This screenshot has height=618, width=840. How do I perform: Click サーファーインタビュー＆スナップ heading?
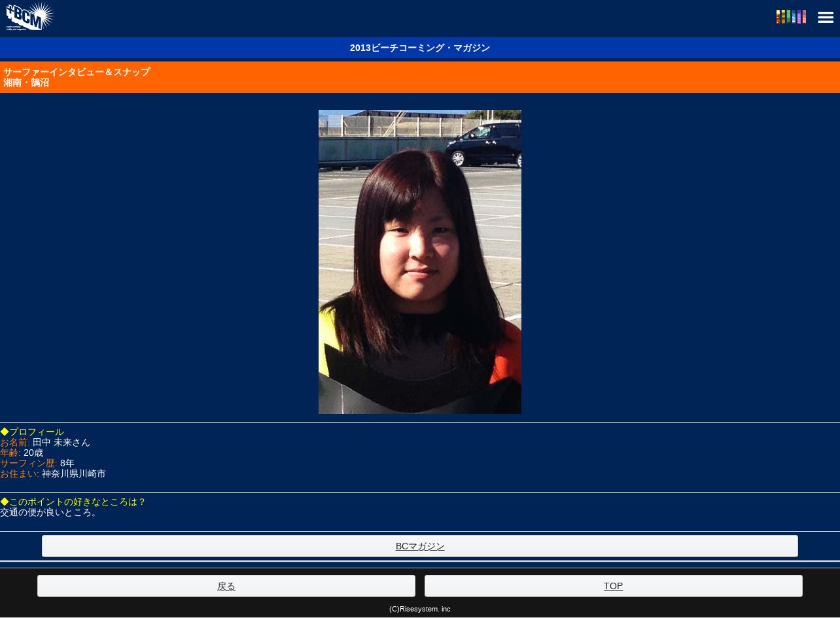pos(77,72)
